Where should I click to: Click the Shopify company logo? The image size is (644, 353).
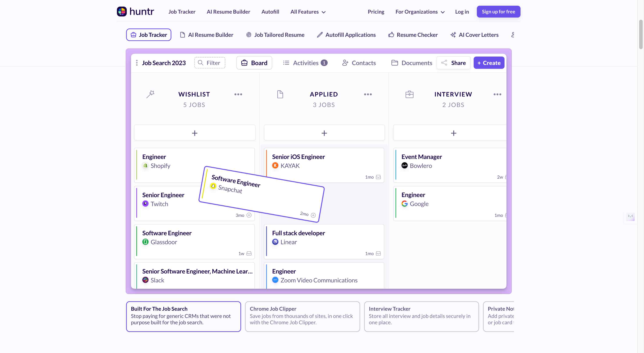(x=145, y=165)
